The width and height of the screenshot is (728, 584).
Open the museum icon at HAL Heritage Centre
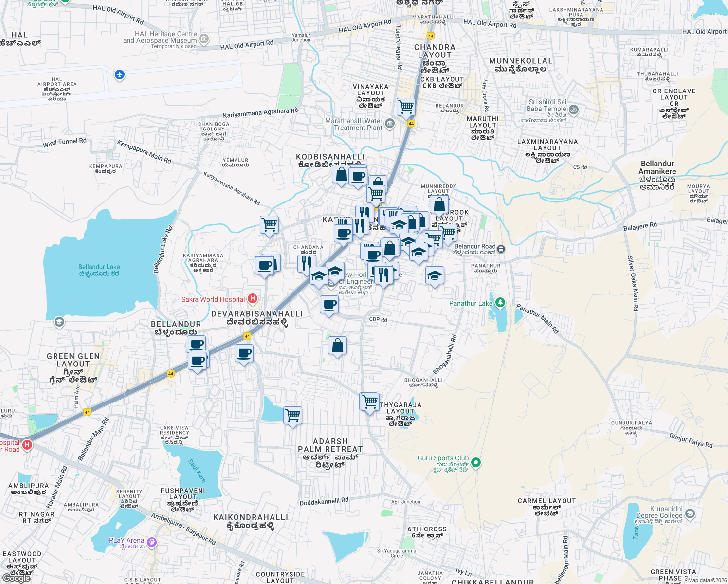coord(203,38)
